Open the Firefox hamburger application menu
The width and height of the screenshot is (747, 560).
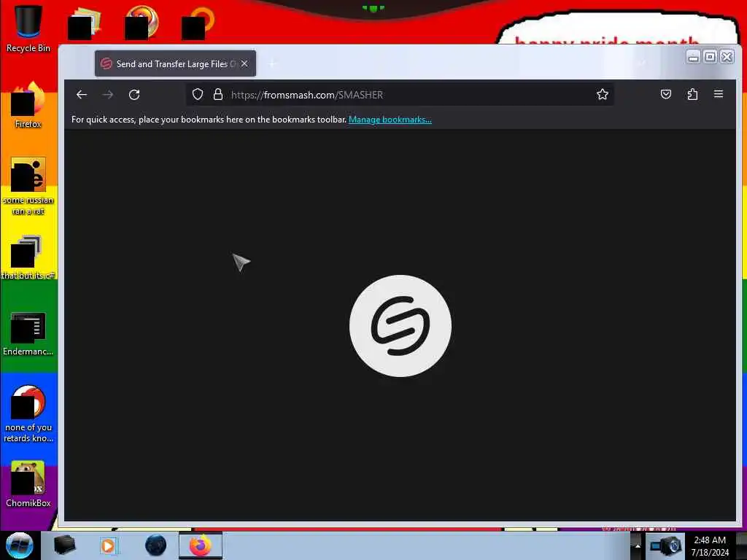719,94
